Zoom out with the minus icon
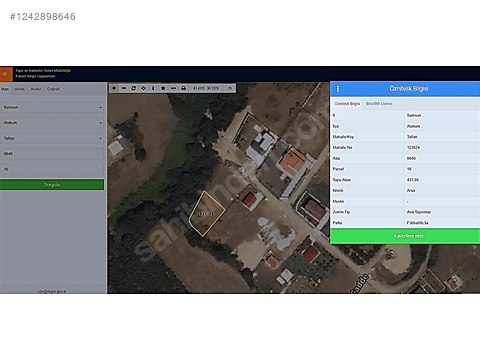480x360 pixels. pos(124,88)
